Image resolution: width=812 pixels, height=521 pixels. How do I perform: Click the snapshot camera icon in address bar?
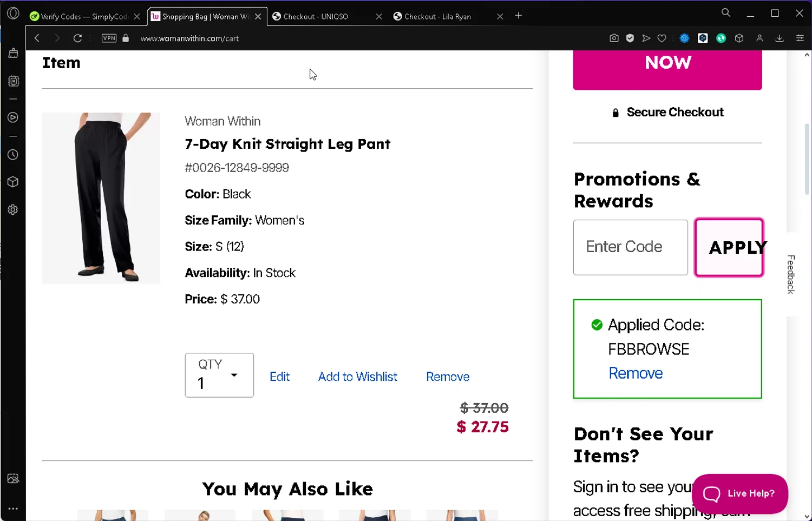pos(614,38)
